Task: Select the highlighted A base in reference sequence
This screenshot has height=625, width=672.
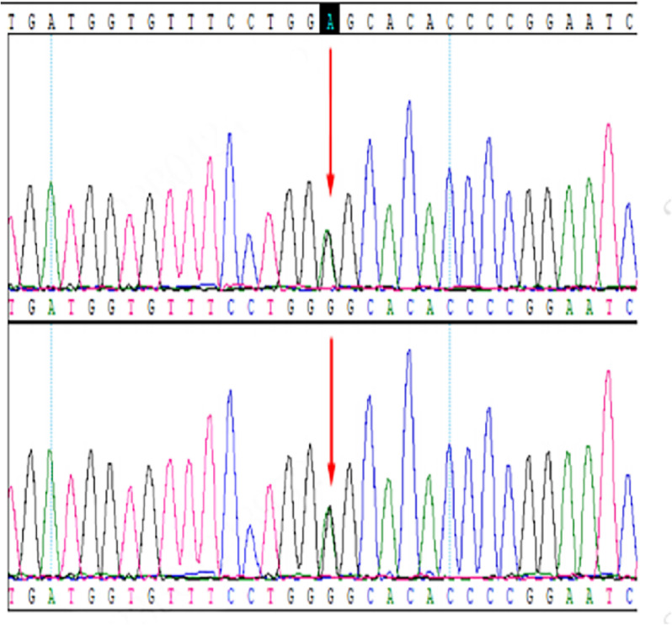Action: pyautogui.click(x=329, y=19)
